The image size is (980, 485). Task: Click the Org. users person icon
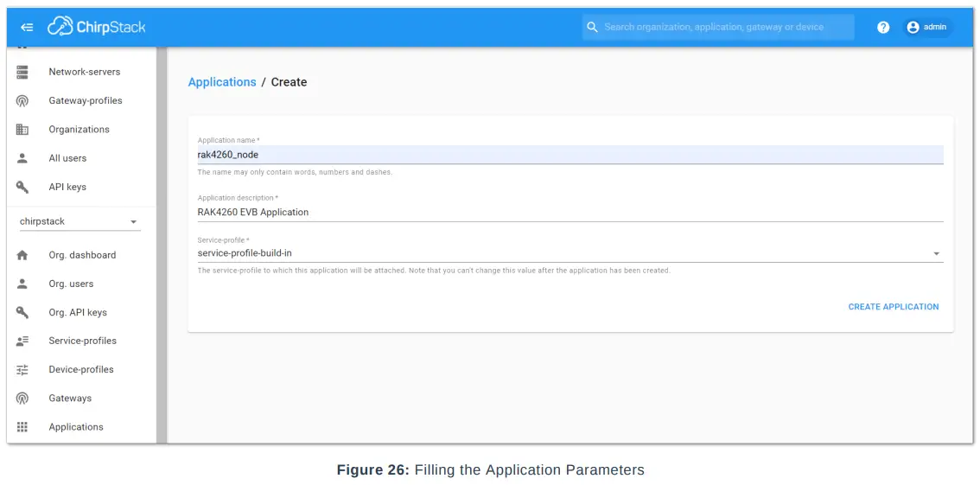(x=22, y=284)
